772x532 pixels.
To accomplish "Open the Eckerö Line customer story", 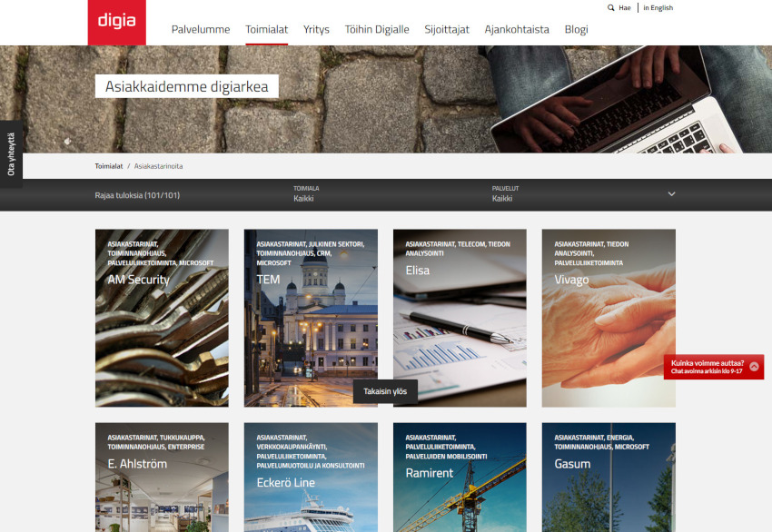I will (x=311, y=477).
